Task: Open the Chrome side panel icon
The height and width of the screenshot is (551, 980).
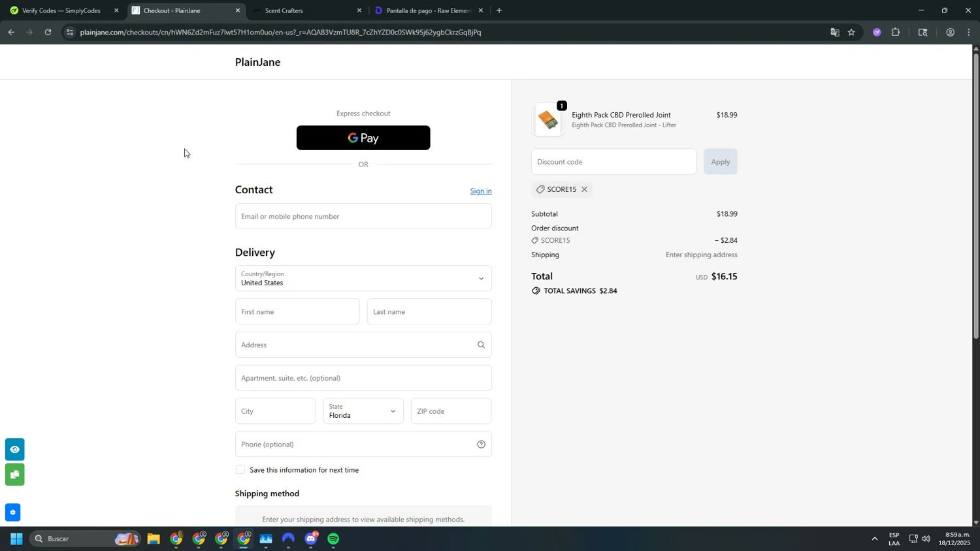Action: 923,32
